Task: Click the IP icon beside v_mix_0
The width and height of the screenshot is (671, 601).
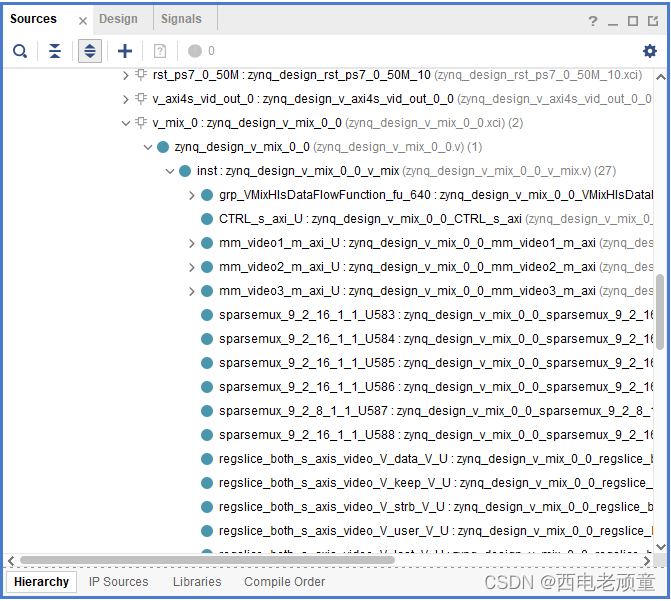Action: 141,123
